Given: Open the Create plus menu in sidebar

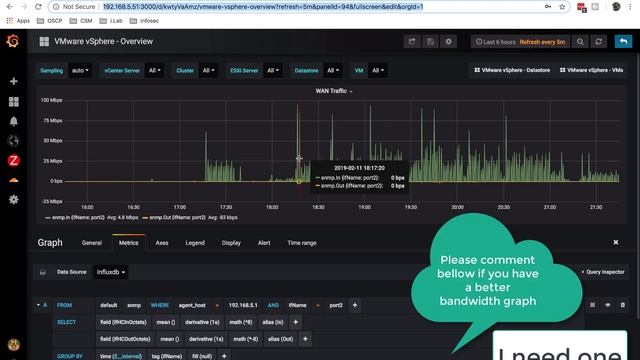Looking at the screenshot, I should tap(13, 81).
